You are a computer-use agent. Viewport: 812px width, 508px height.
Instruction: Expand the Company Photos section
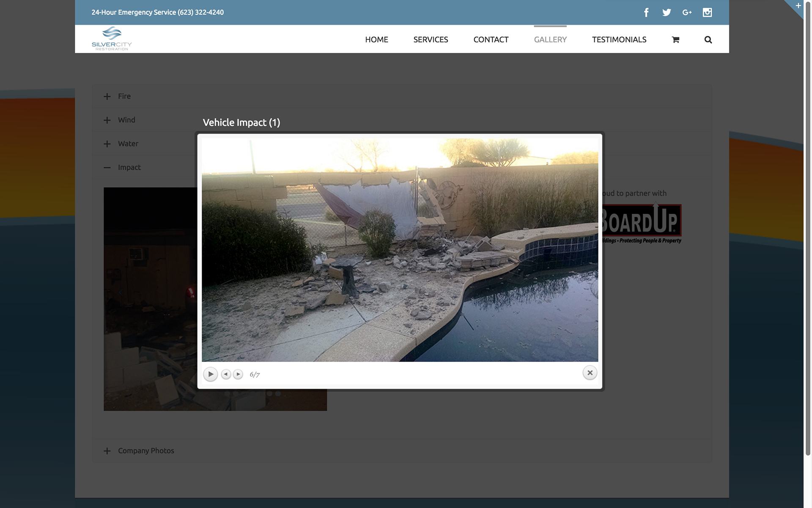[402, 451]
